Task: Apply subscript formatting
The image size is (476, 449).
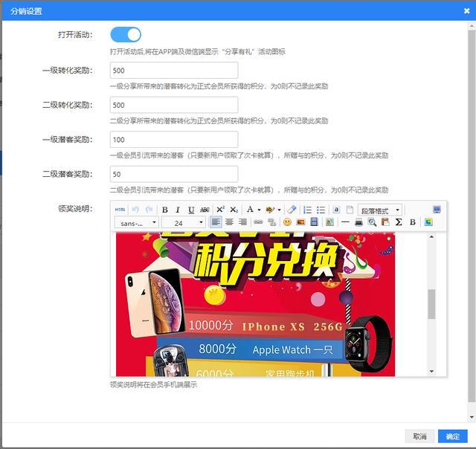Action: pos(234,210)
